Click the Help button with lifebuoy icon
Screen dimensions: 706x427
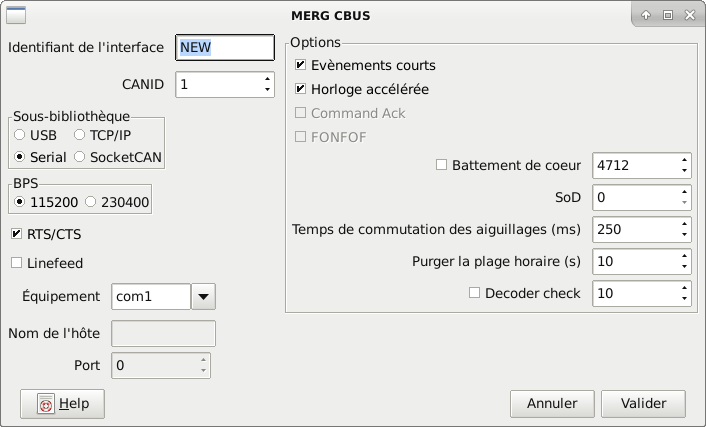[x=62, y=404]
